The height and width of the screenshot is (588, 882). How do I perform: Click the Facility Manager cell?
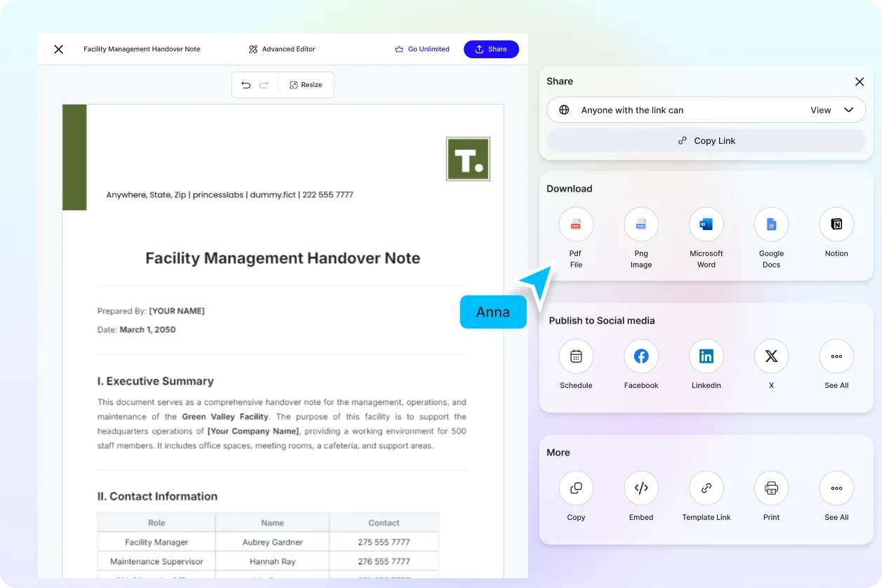click(157, 542)
